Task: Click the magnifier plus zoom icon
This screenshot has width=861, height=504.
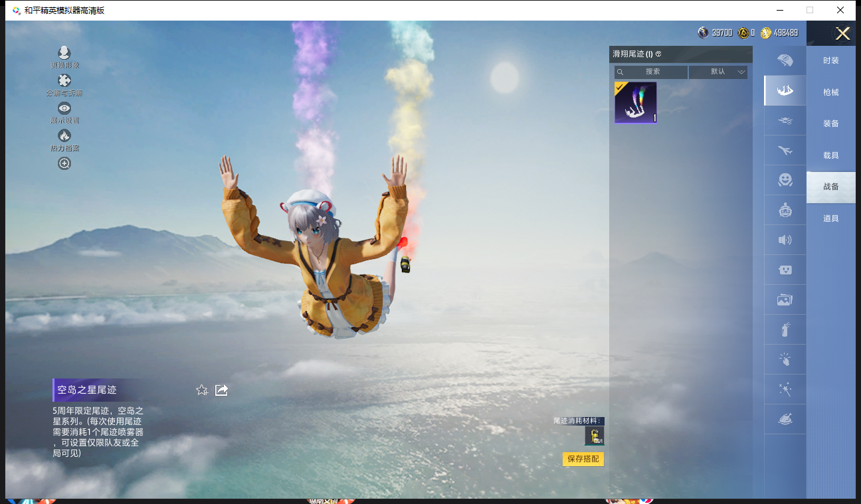Action: click(64, 163)
